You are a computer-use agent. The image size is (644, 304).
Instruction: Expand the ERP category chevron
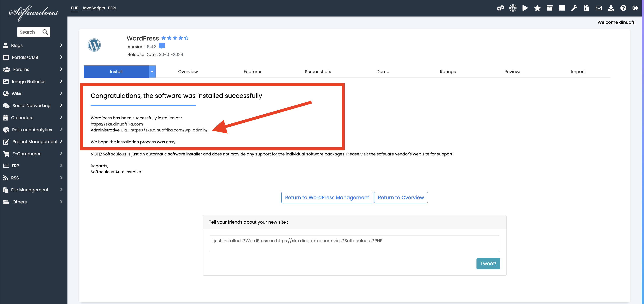(x=61, y=165)
